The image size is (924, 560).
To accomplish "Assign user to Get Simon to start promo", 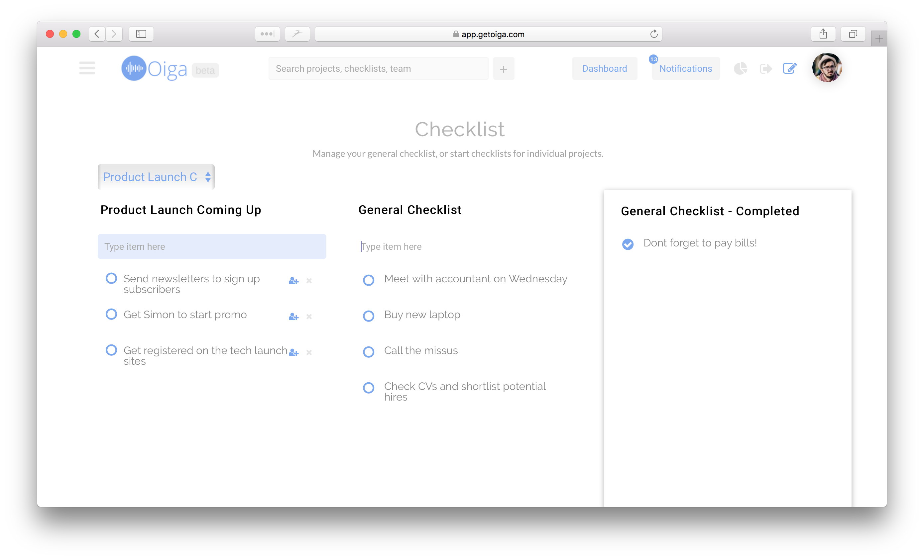I will (293, 317).
